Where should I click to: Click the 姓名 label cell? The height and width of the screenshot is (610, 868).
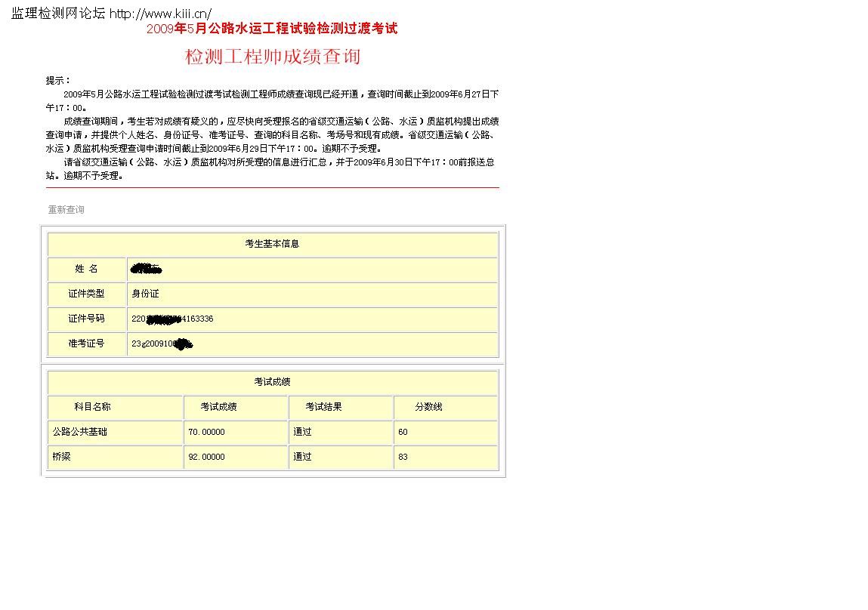(x=86, y=269)
